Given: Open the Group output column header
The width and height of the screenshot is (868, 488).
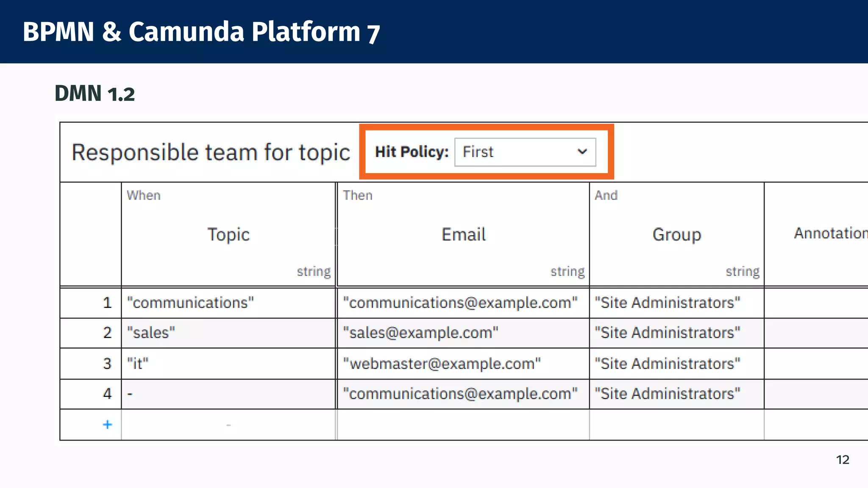Looking at the screenshot, I should click(677, 234).
